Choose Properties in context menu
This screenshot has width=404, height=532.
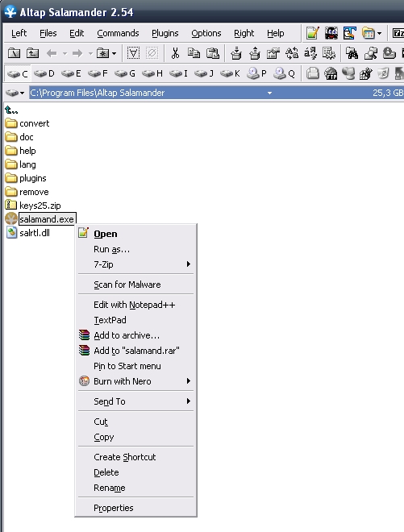135,508
